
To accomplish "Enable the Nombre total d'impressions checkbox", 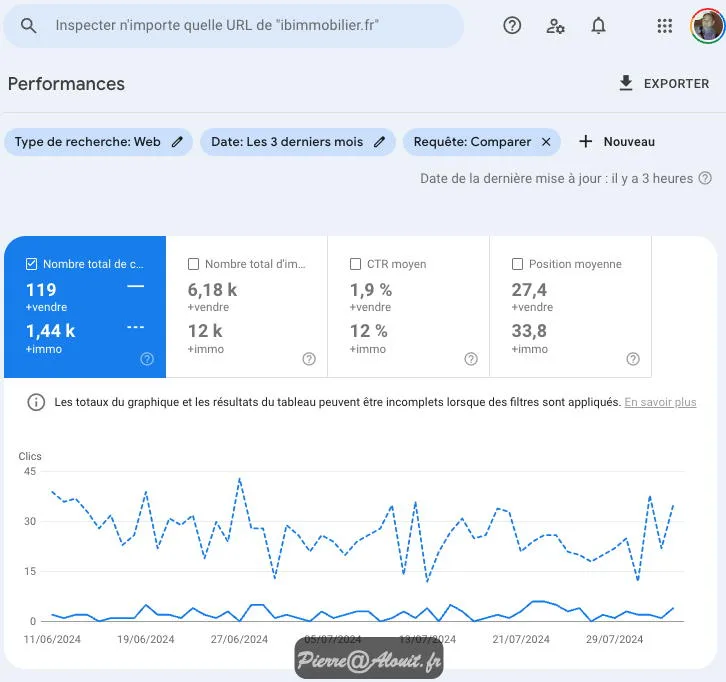I will pyautogui.click(x=194, y=264).
